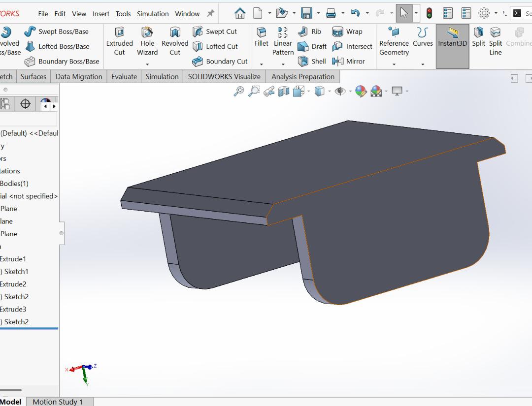Screen dimensions: 532x406
Task: Select the Swept Boss/Base tool
Action: [56, 31]
